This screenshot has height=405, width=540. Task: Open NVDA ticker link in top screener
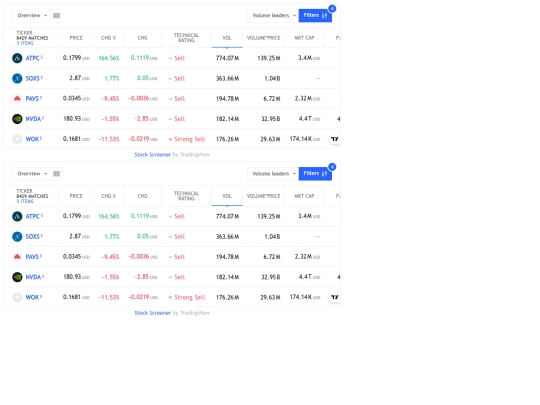point(33,119)
